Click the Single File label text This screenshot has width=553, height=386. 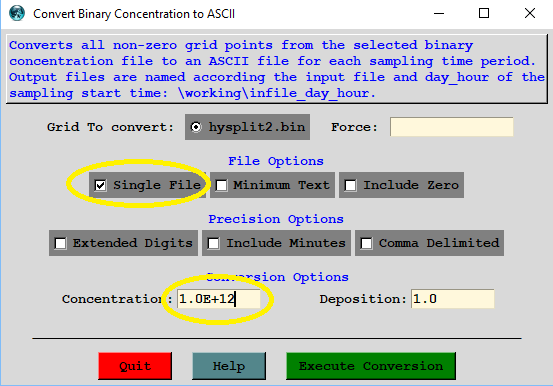(157, 185)
